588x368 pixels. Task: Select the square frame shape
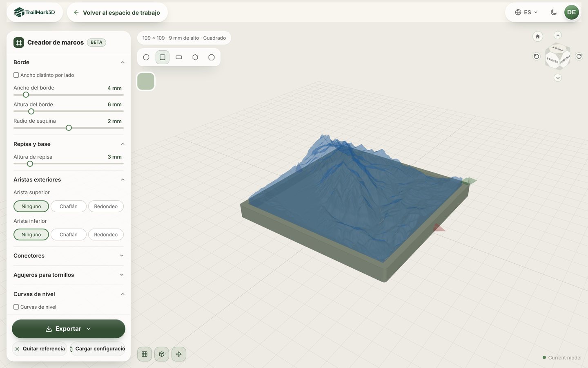click(x=163, y=57)
